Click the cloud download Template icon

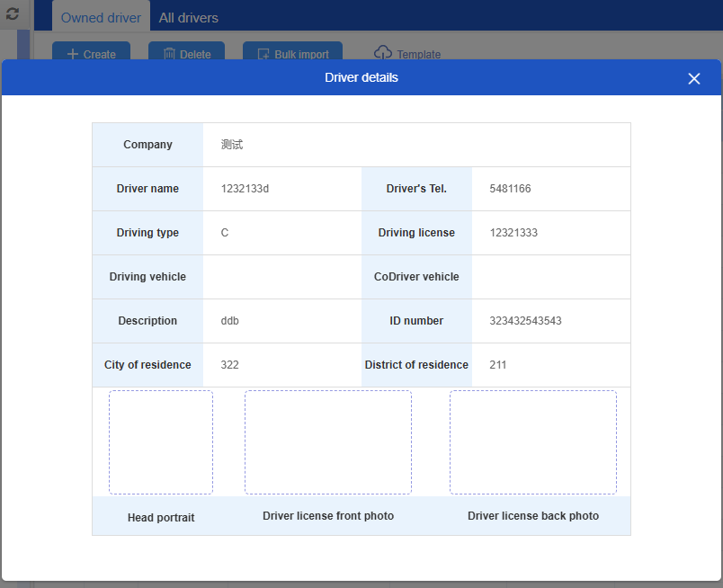(x=383, y=53)
